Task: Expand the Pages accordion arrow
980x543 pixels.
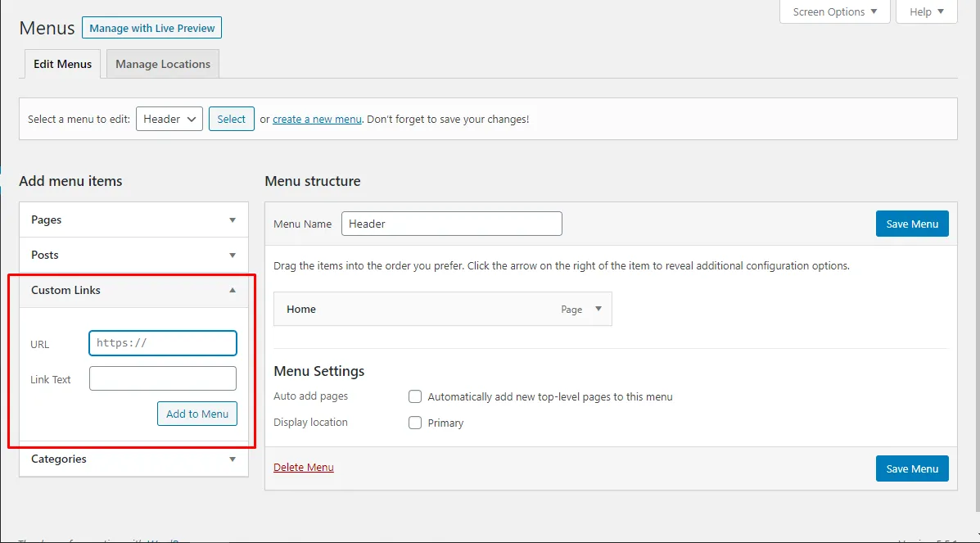Action: 233,220
